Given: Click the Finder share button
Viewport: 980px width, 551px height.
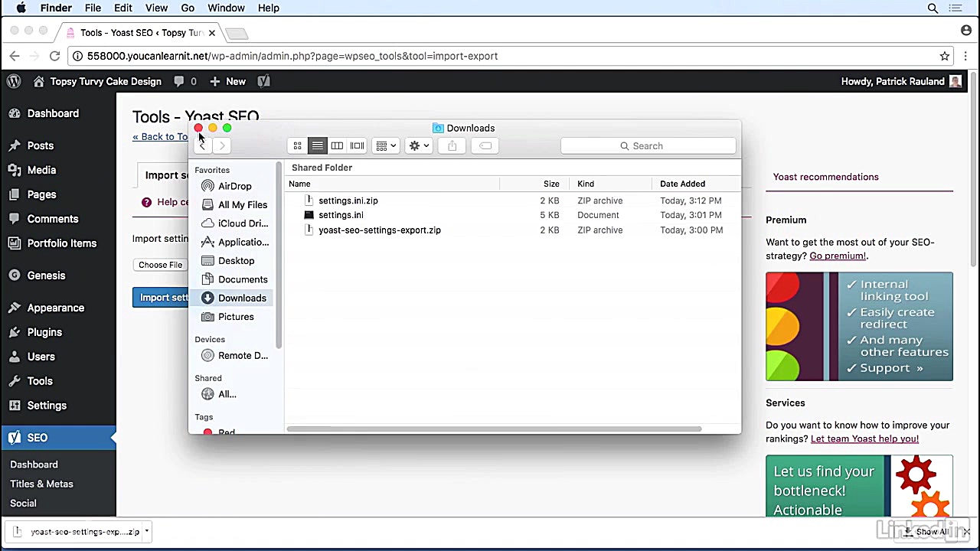Looking at the screenshot, I should (452, 145).
